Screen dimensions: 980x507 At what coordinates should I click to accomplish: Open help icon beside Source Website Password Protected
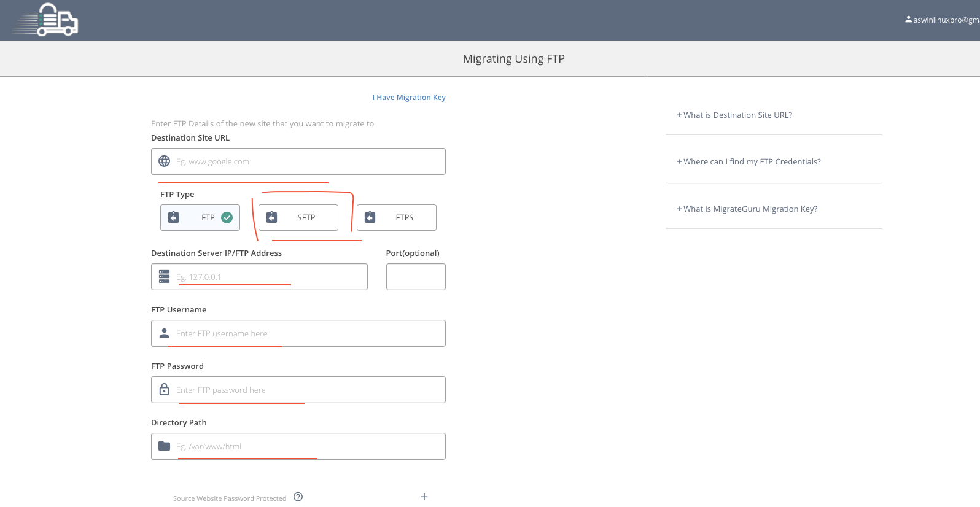[298, 497]
